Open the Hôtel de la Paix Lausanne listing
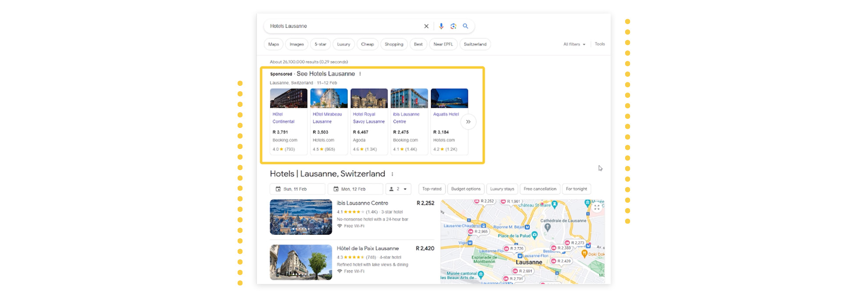 point(368,248)
